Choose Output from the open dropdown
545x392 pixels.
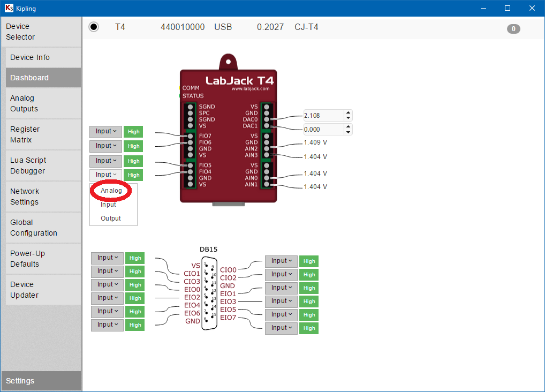coord(111,218)
